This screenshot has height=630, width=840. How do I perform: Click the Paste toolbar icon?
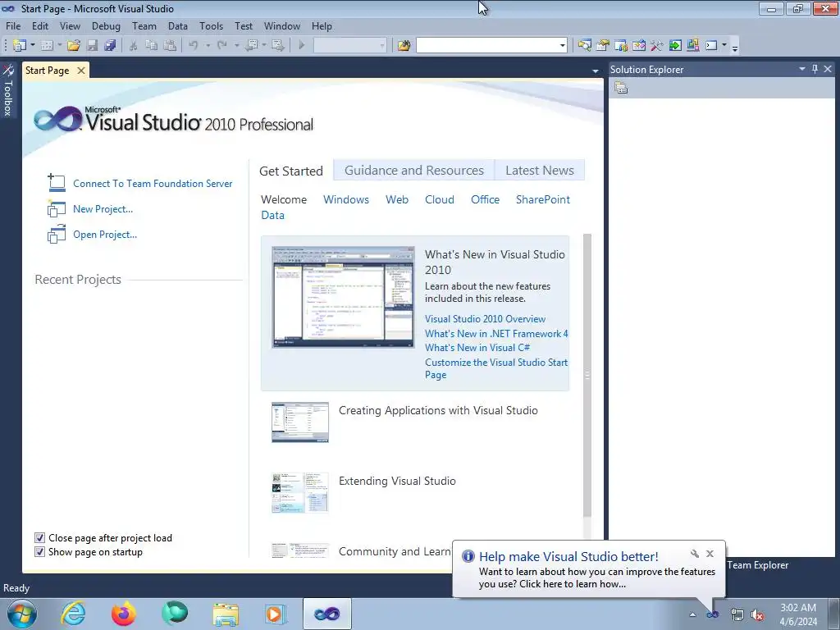[x=170, y=46]
